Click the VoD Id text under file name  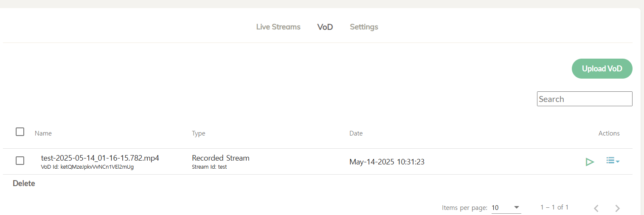(x=87, y=167)
